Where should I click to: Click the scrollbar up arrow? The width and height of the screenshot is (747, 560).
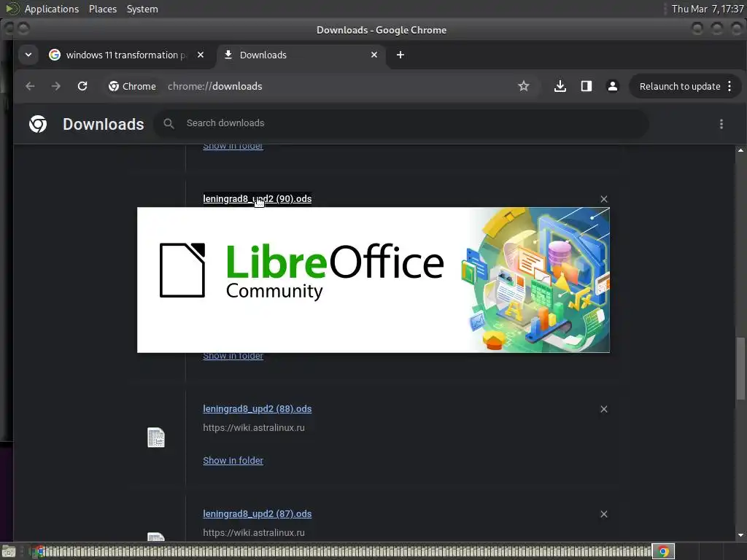(x=740, y=150)
